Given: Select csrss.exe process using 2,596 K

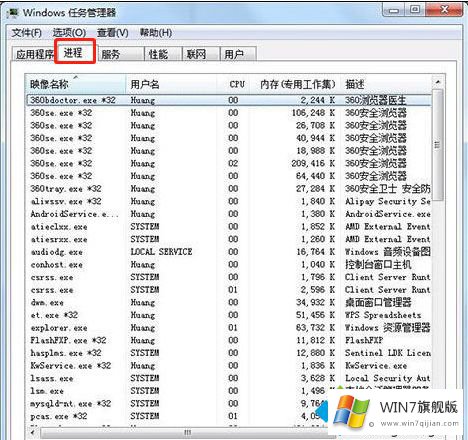Looking at the screenshot, I should 229,290.
